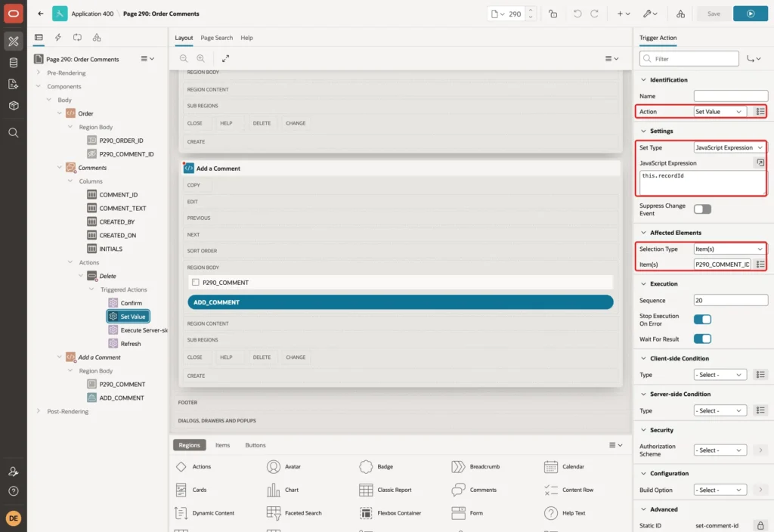Switch to Page Shared Components tab icon
Image resolution: width=774 pixels, height=532 pixels.
click(97, 38)
